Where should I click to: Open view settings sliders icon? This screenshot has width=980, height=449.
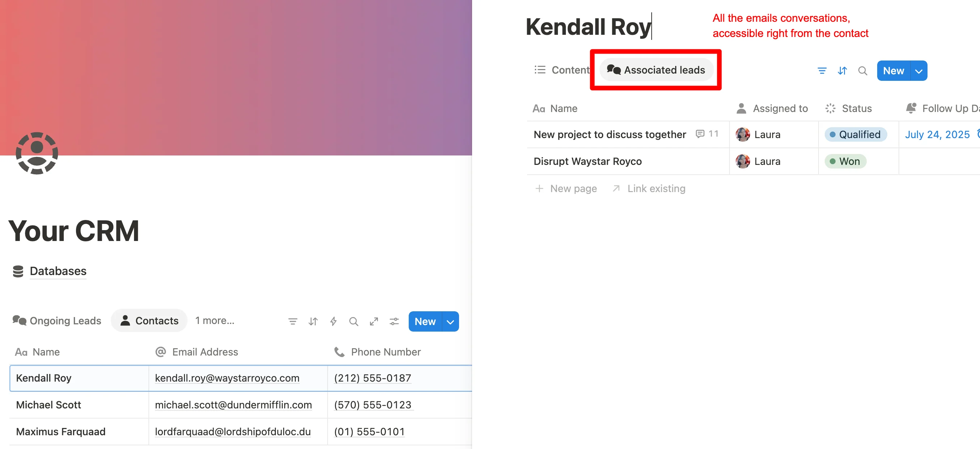click(394, 321)
